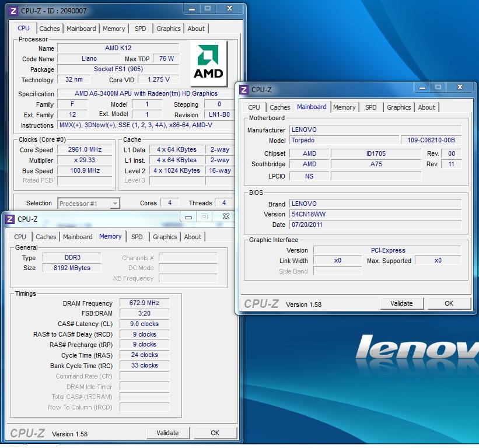
Task: Click the Core VID value 1.275 V
Action: point(159,79)
